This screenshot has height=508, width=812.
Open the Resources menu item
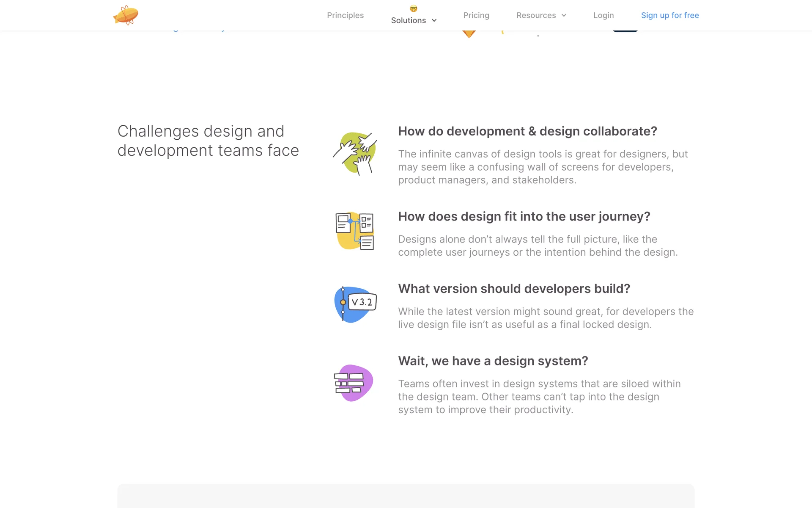point(536,15)
